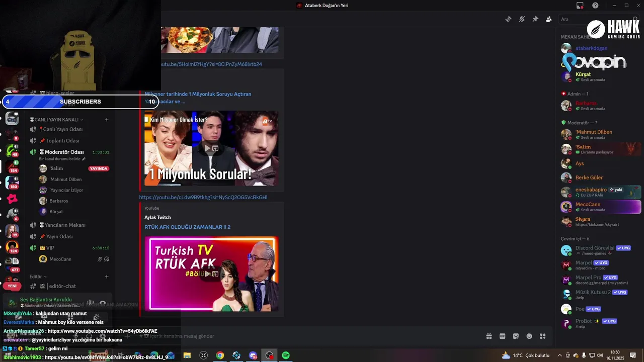Toggle notification settings bell in header
The image size is (644, 362).
pyautogui.click(x=522, y=19)
